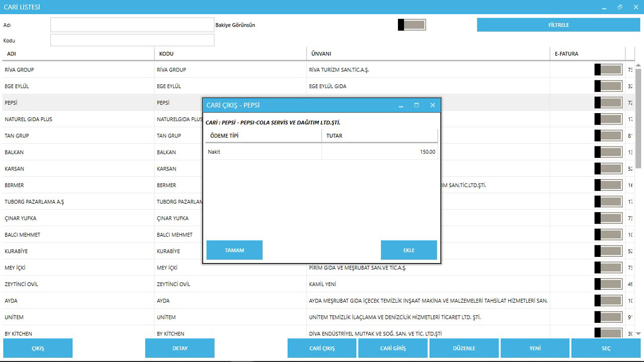Screen dimensions: 644x362
Task: Focus the Adı input field
Action: pyautogui.click(x=132, y=25)
